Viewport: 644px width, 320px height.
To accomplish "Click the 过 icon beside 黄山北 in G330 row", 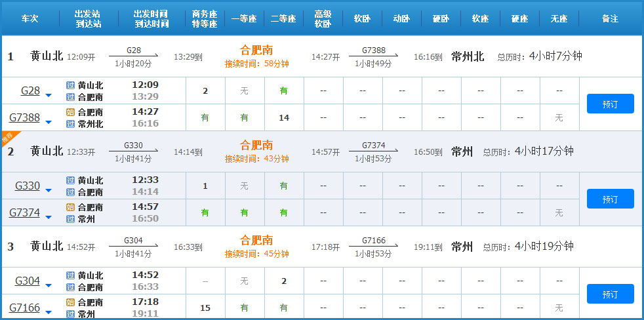I will click(70, 180).
